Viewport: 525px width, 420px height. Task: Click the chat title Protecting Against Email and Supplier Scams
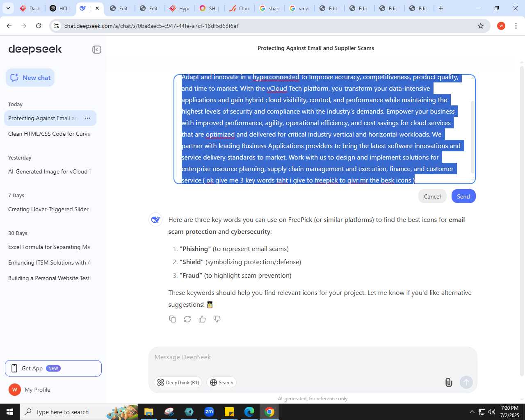[316, 48]
